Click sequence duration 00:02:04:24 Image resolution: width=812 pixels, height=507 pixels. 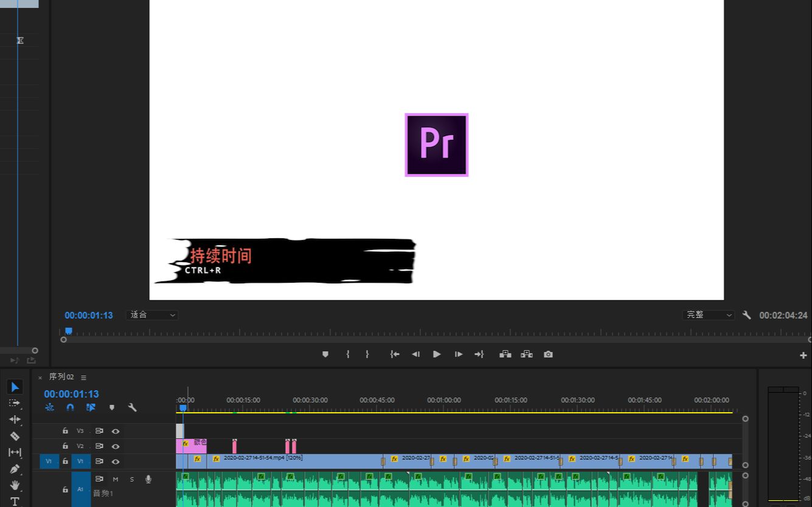[783, 316]
